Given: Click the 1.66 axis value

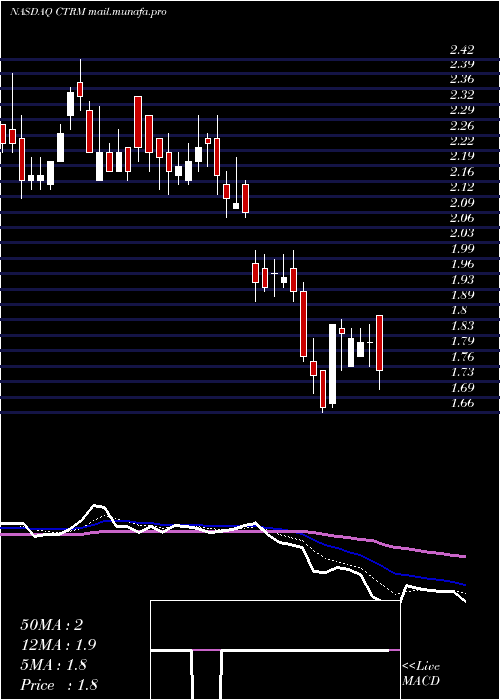Looking at the screenshot, I should tap(462, 403).
